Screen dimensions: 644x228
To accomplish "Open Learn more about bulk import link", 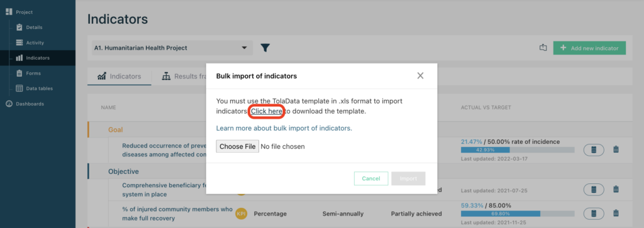I will click(x=284, y=128).
